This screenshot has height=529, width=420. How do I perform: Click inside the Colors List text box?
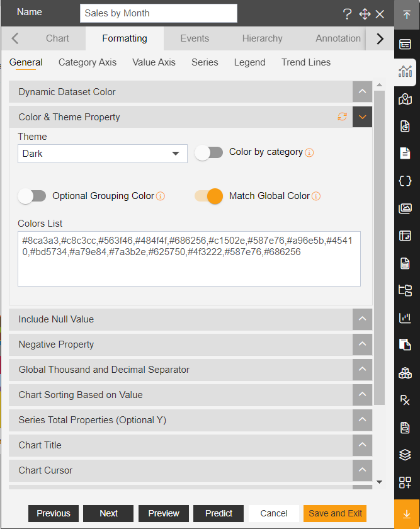(189, 259)
